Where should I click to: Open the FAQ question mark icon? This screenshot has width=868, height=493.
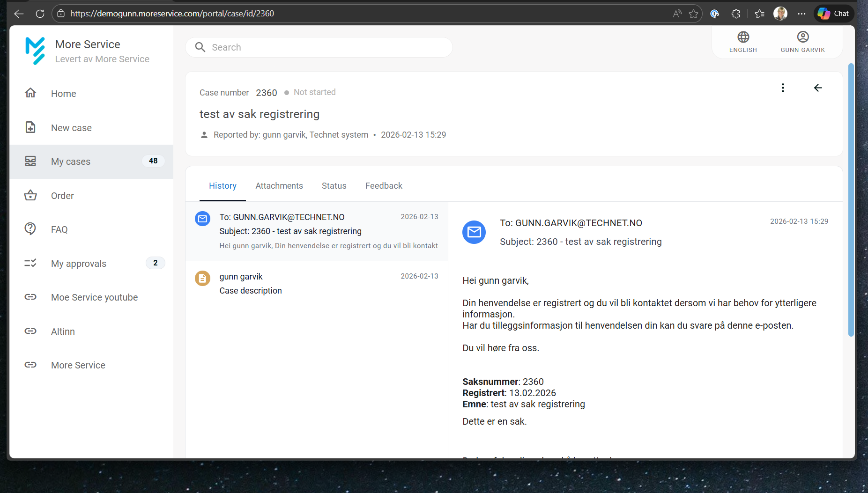click(x=30, y=229)
